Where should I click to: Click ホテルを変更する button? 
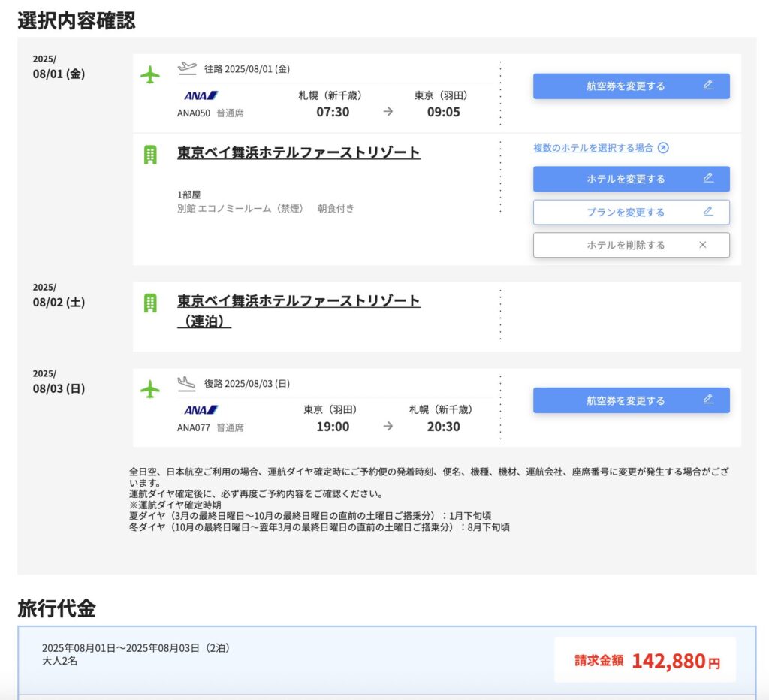[631, 179]
